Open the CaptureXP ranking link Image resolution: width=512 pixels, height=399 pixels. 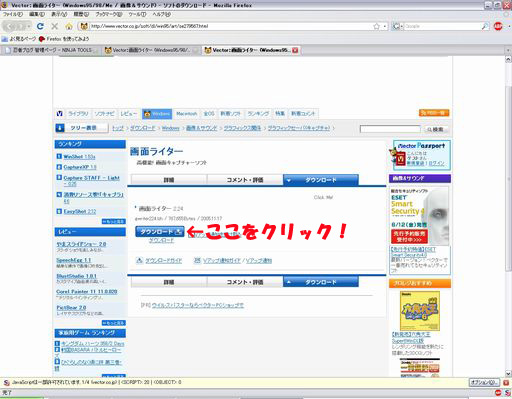(80, 167)
